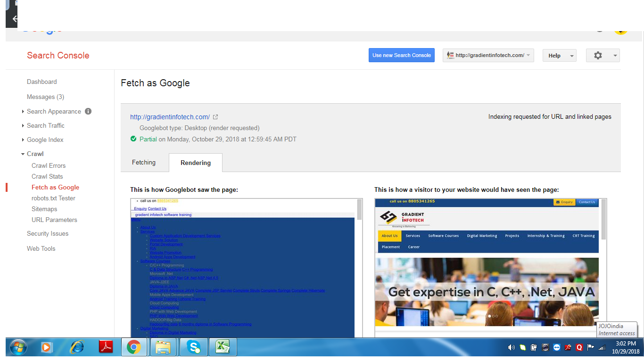This screenshot has width=644, height=362.
Task: Click 'Googlebot type: Desktop (render requested)' text
Action: click(199, 128)
